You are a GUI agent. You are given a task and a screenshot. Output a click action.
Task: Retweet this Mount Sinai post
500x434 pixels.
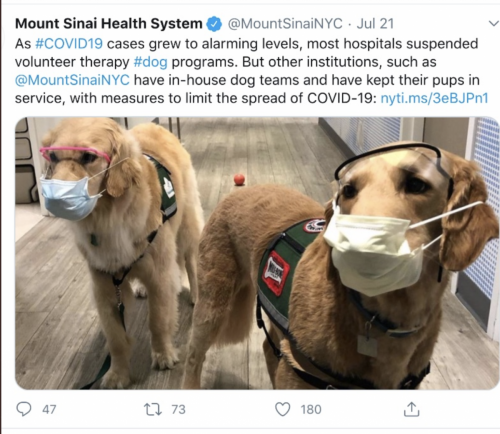click(153, 409)
